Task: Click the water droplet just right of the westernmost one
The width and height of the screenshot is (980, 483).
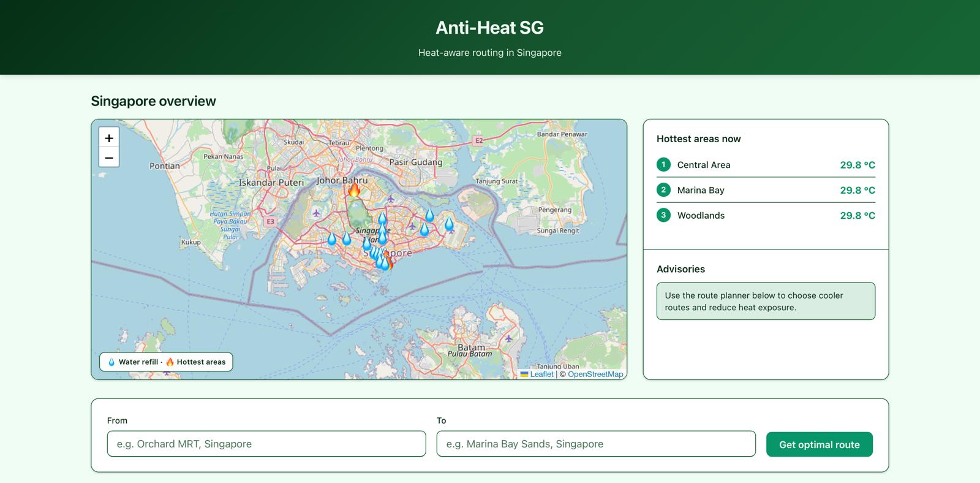Action: 347,238
